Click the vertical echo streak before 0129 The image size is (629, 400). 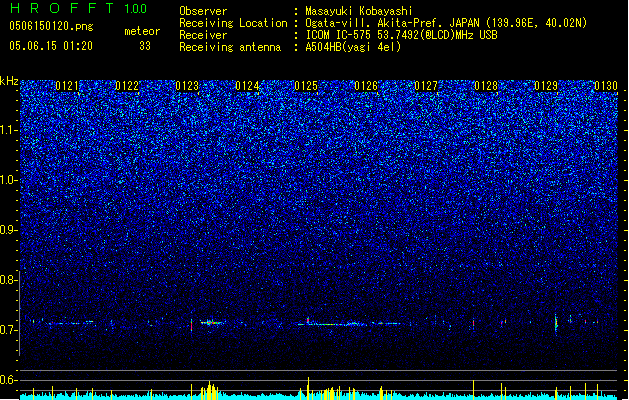[x=556, y=323]
